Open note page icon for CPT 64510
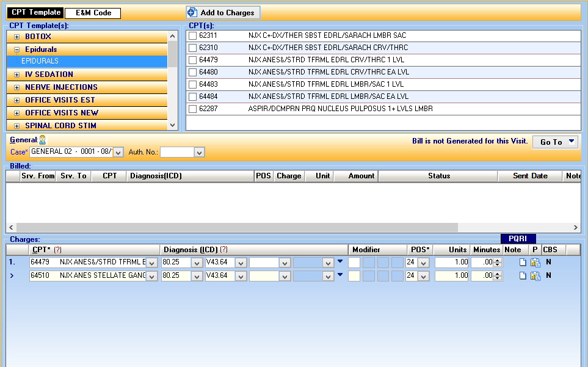The height and width of the screenshot is (367, 588). point(523,276)
